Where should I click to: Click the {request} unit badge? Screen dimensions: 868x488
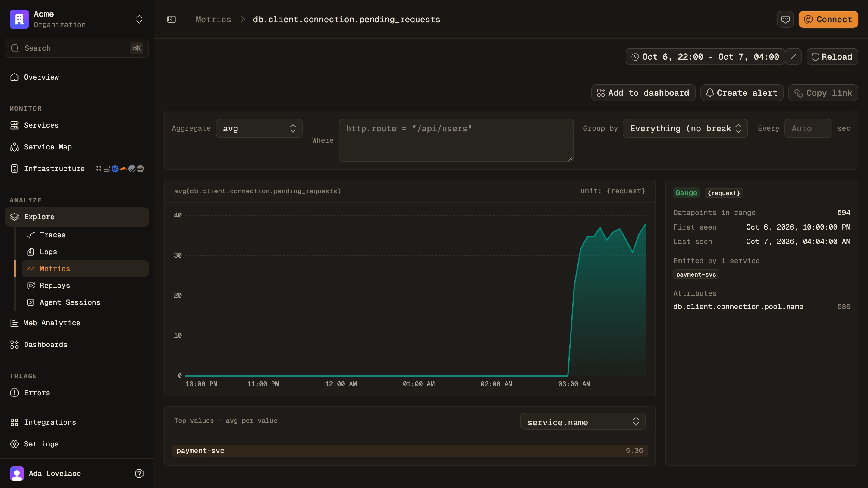(724, 193)
